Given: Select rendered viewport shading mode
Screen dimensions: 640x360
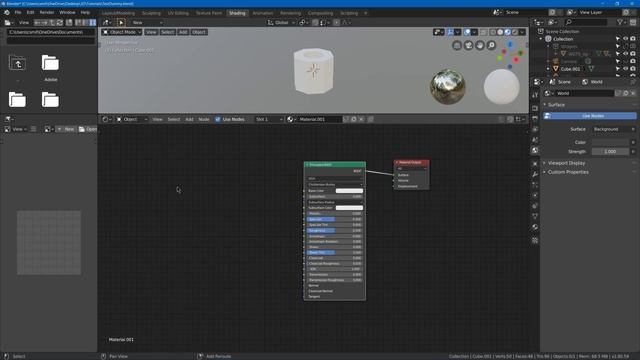Looking at the screenshot, I should click(515, 32).
